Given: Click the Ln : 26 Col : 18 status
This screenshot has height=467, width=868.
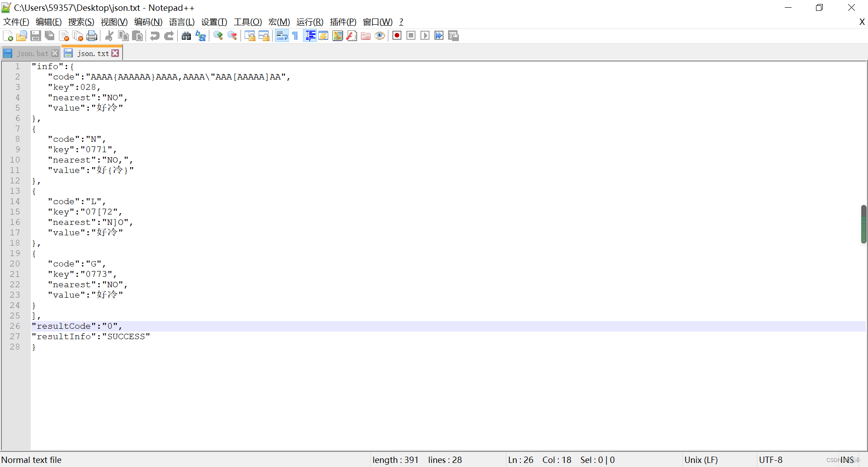Looking at the screenshot, I should pyautogui.click(x=539, y=460).
